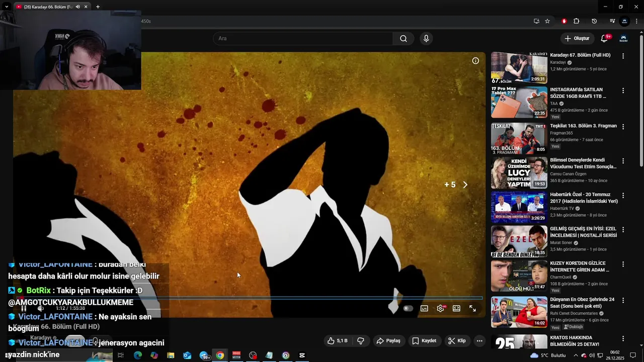The height and width of the screenshot is (362, 644).
Task: Mute video with player volume icon
Action: click(41, 308)
